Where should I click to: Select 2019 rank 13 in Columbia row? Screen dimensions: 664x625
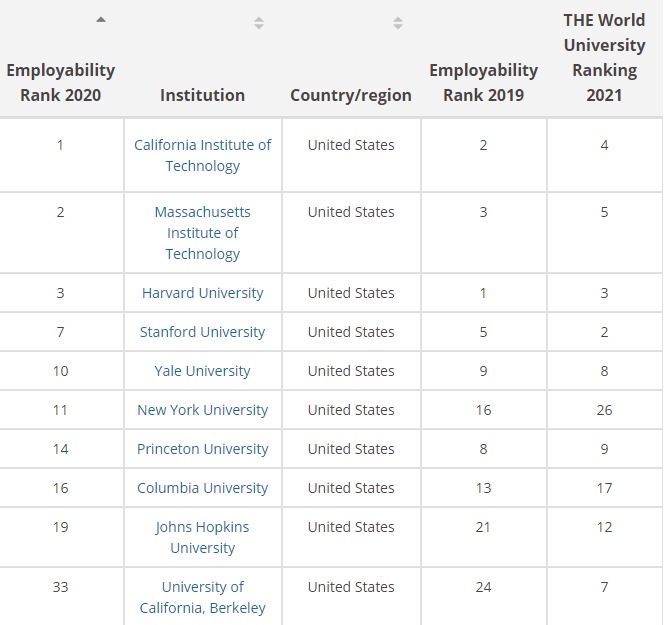coord(484,488)
